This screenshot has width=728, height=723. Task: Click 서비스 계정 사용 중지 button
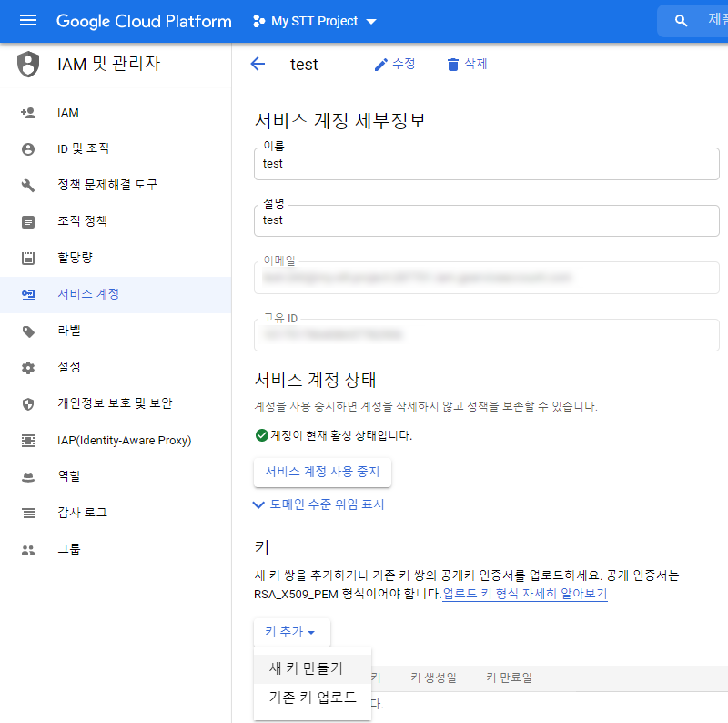322,472
